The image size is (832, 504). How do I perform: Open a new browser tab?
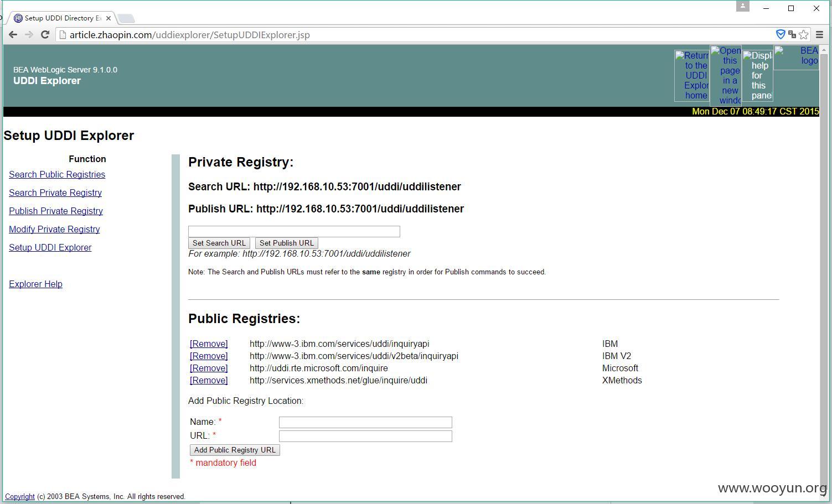coord(126,18)
